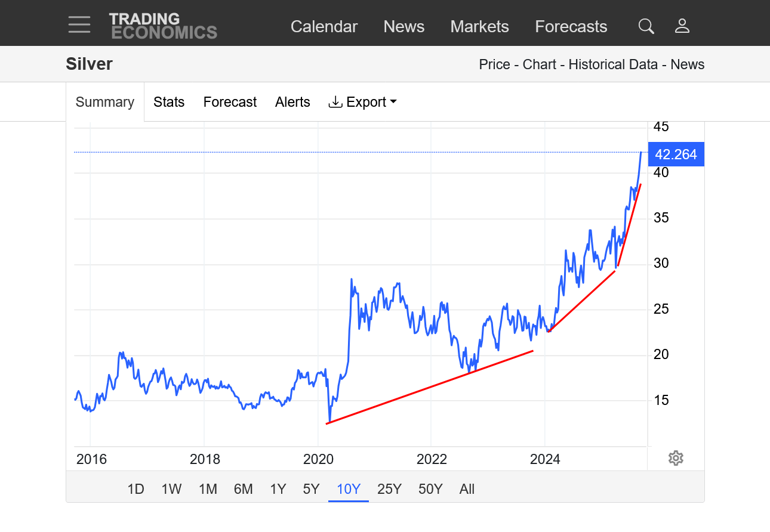The image size is (770, 532).
Task: Go to the Summary tab
Action: [x=104, y=102]
